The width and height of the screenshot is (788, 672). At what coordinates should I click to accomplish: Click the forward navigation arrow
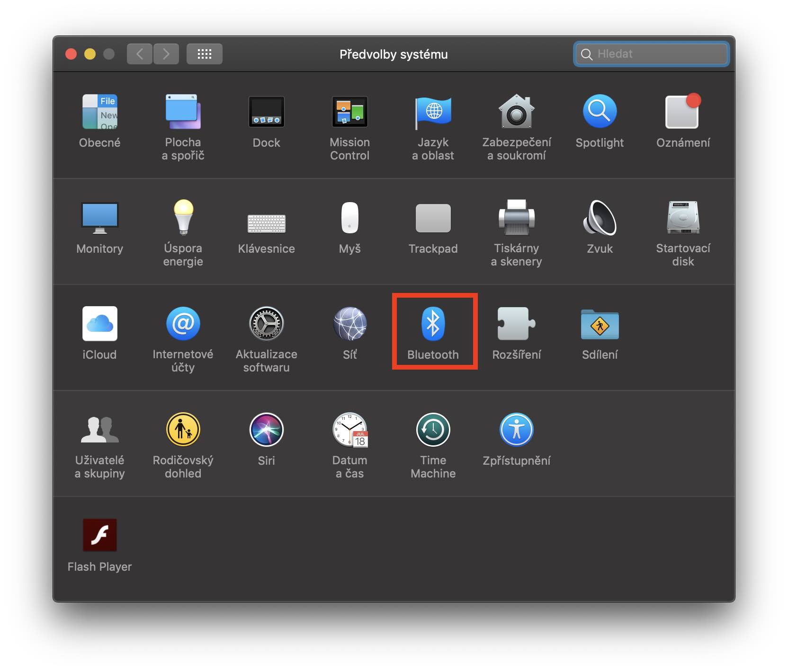coord(166,53)
